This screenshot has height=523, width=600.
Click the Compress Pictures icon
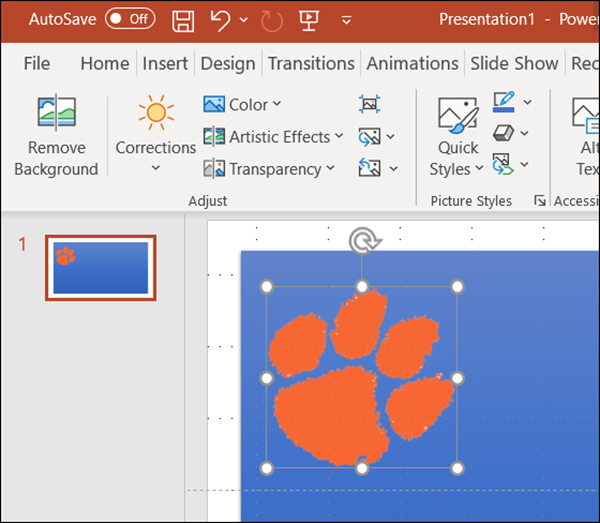pyautogui.click(x=369, y=104)
